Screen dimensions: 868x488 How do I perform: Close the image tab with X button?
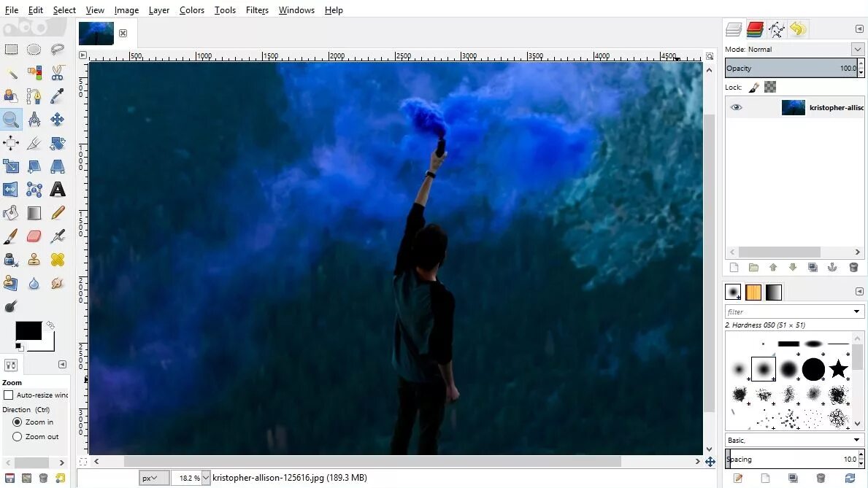coord(123,34)
